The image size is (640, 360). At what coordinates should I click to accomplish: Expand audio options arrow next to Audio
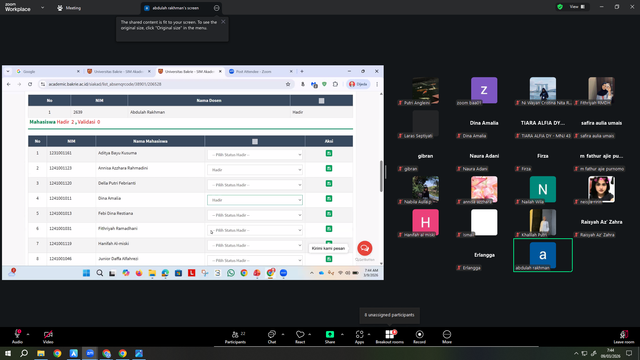pos(28,334)
